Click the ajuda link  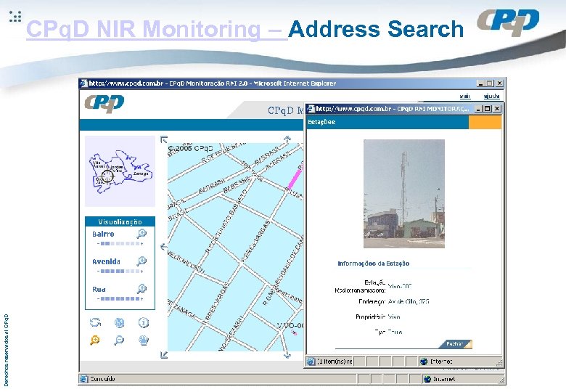(491, 96)
